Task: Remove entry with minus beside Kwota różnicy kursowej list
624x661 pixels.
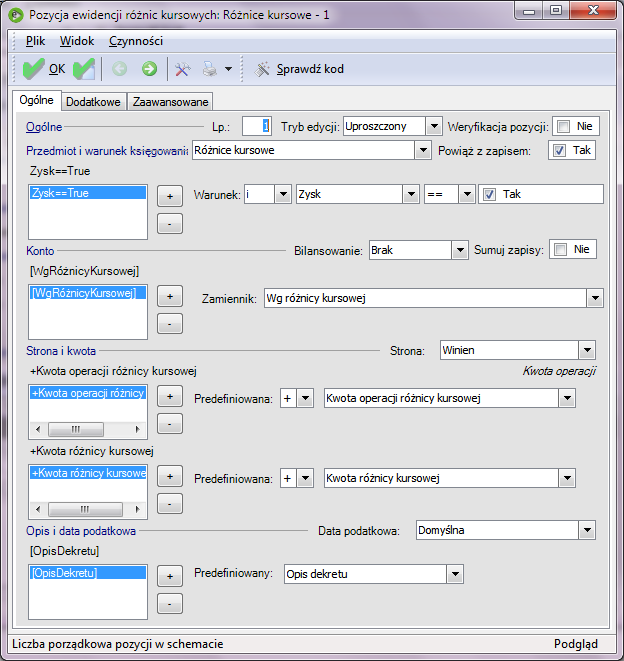Action: click(x=170, y=503)
